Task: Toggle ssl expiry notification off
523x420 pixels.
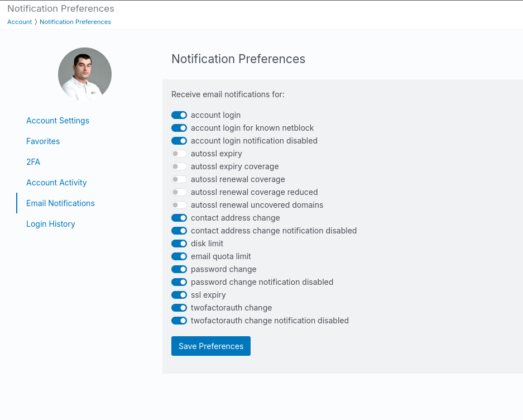Action: (x=179, y=295)
